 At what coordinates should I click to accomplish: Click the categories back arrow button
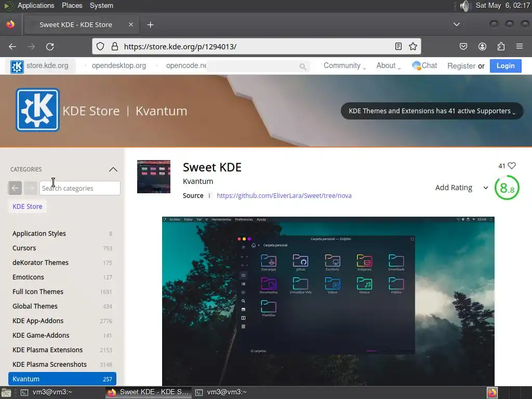15,188
